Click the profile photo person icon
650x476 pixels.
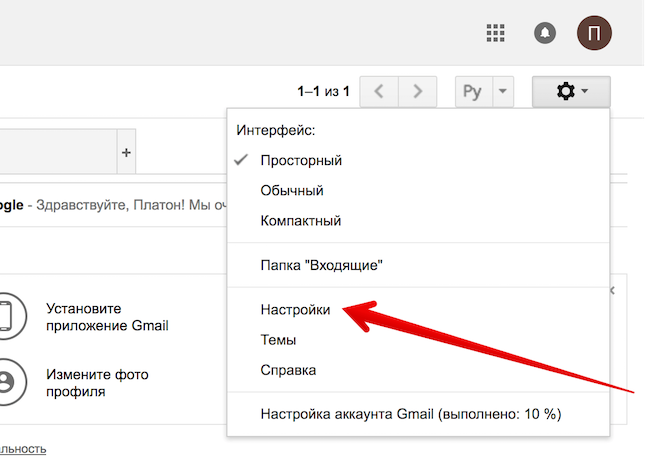(x=7, y=383)
